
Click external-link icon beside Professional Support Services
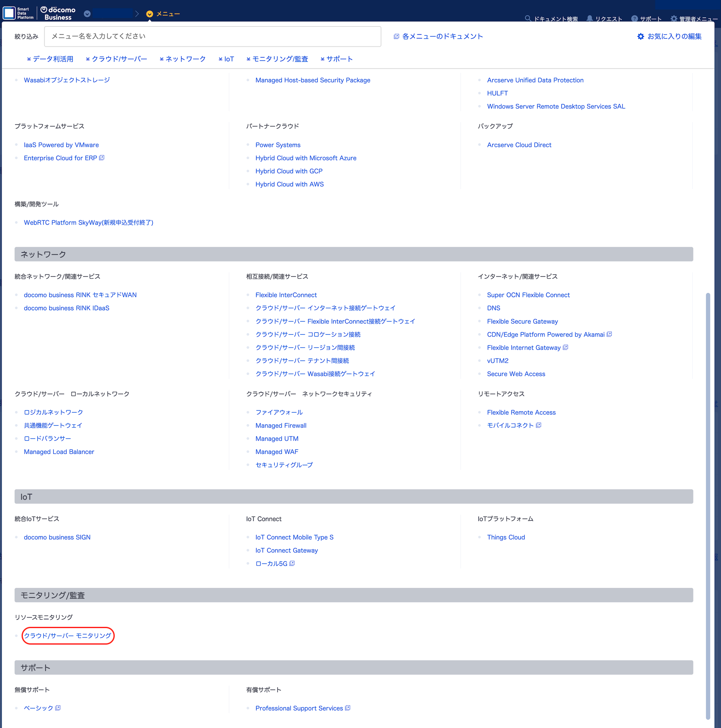pos(348,708)
